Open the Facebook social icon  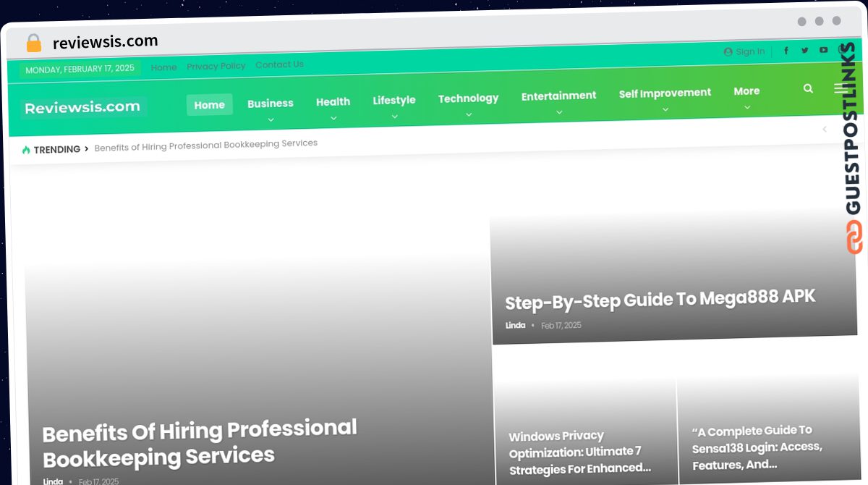786,51
